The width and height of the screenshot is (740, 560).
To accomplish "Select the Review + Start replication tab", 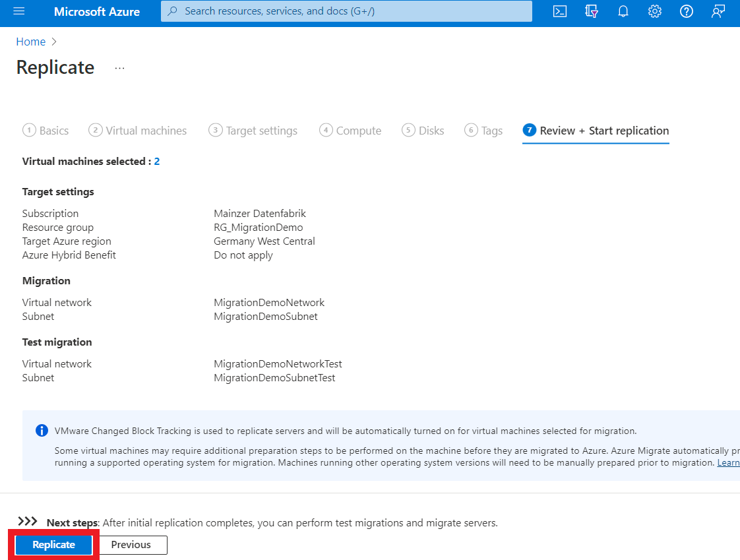I will pyautogui.click(x=596, y=131).
